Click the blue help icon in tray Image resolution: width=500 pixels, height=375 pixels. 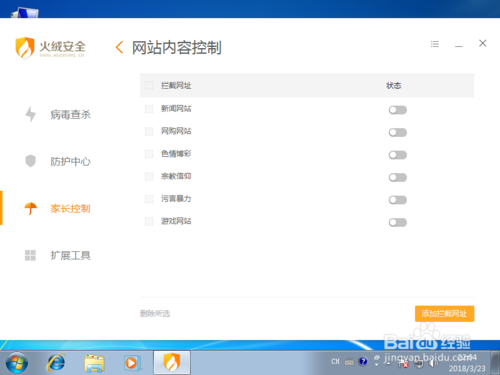point(363,361)
